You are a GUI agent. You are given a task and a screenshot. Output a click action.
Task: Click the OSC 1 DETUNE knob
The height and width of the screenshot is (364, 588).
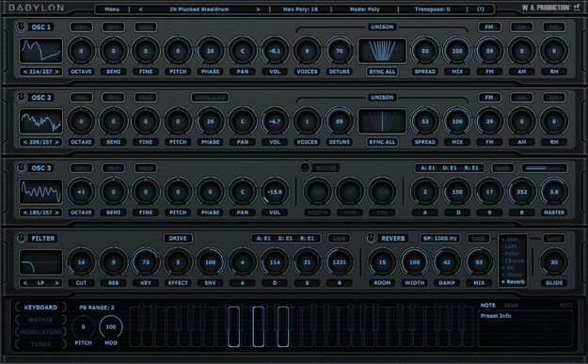click(x=339, y=51)
